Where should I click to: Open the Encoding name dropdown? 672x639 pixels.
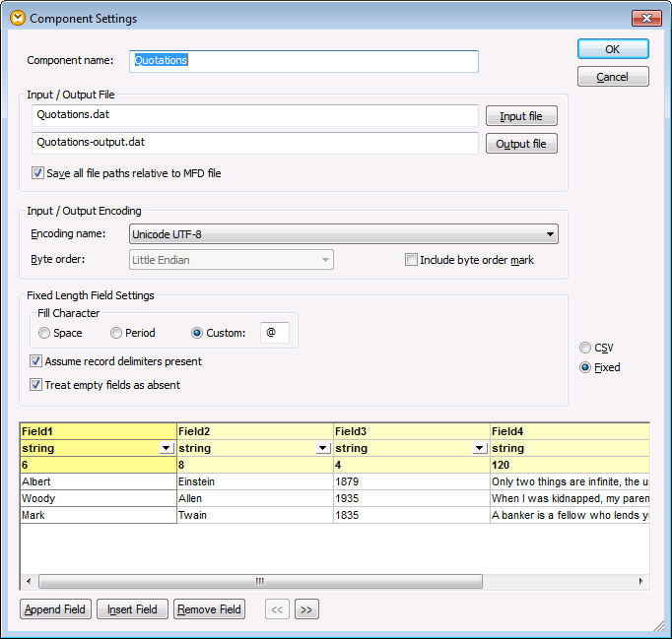click(548, 234)
